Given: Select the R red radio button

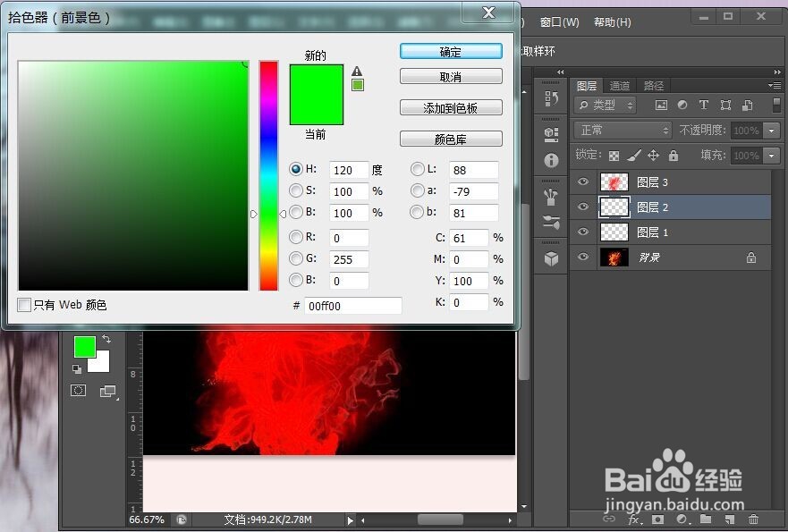Looking at the screenshot, I should 296,237.
